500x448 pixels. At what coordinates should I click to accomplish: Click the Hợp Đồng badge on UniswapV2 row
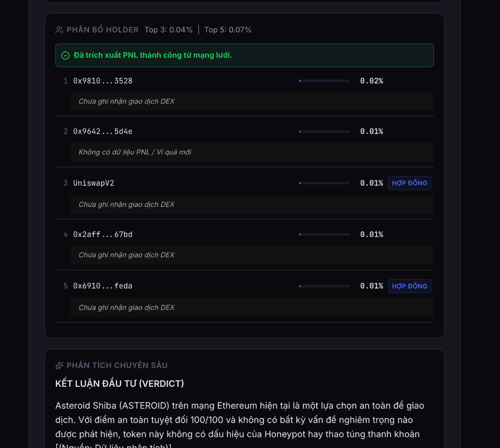(409, 183)
